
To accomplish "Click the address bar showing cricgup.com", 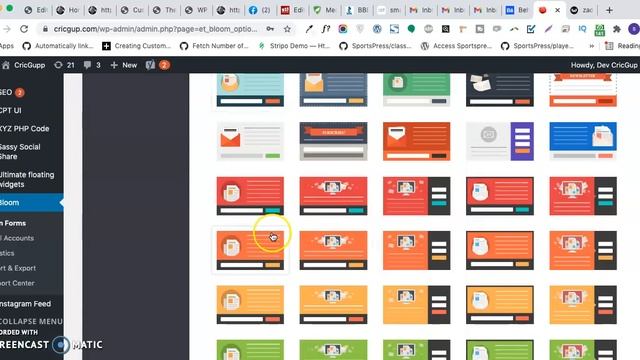I will [x=155, y=29].
